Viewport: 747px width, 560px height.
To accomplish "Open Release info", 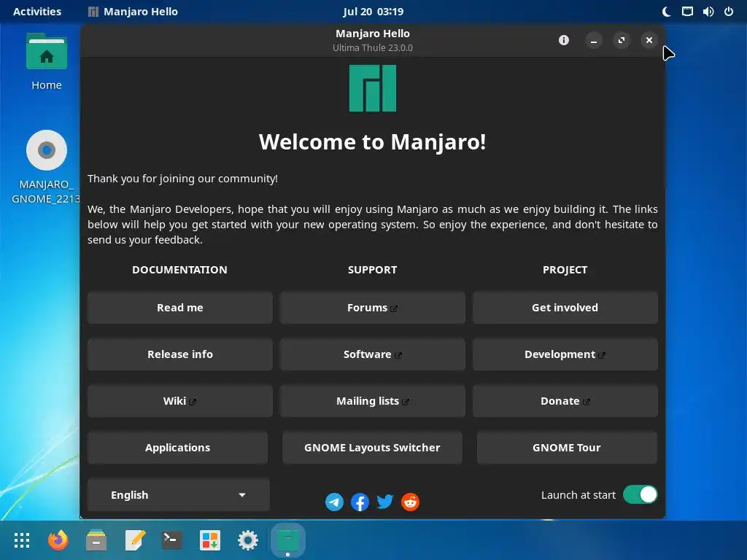I will [180, 354].
